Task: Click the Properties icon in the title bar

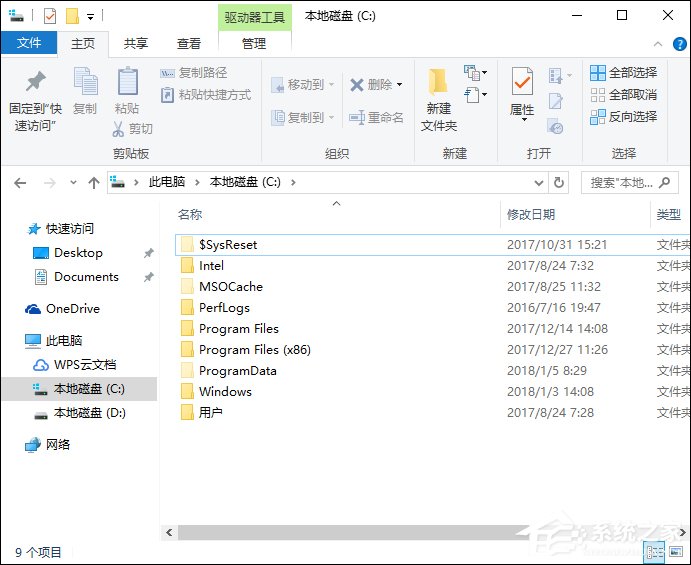Action: tap(50, 17)
